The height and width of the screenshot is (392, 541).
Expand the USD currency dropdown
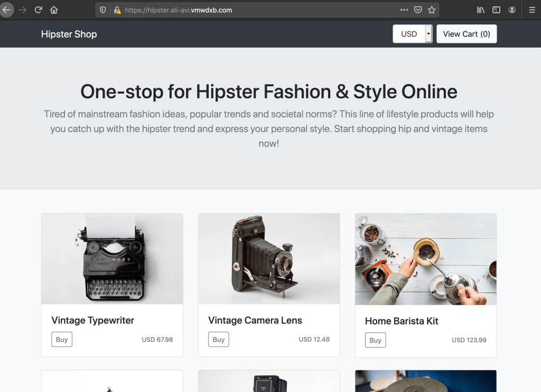[413, 34]
